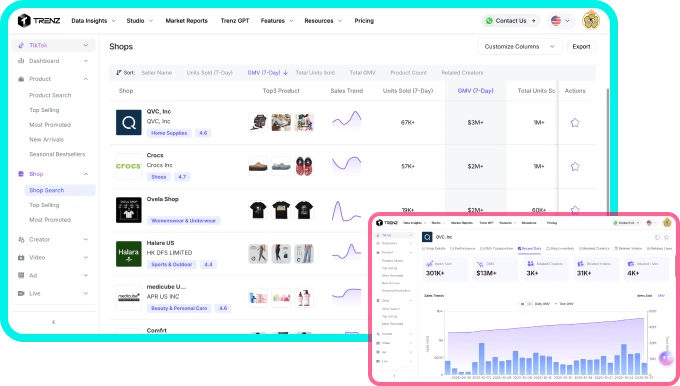The image size is (680, 386).
Task: Sort shops by Total Units Sold
Action: (x=315, y=73)
